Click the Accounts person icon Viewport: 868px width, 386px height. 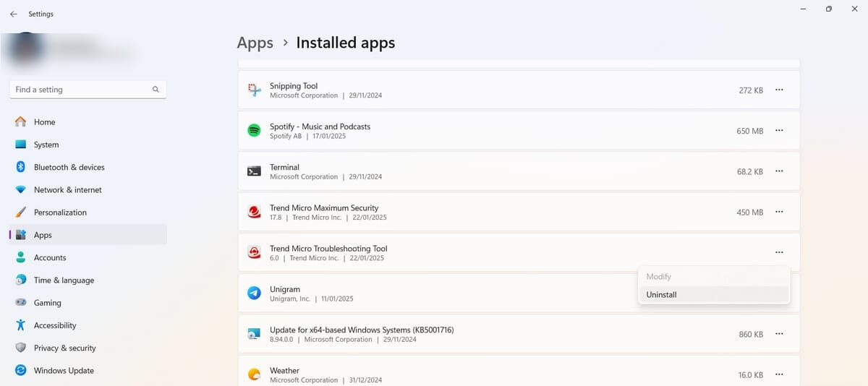20,257
